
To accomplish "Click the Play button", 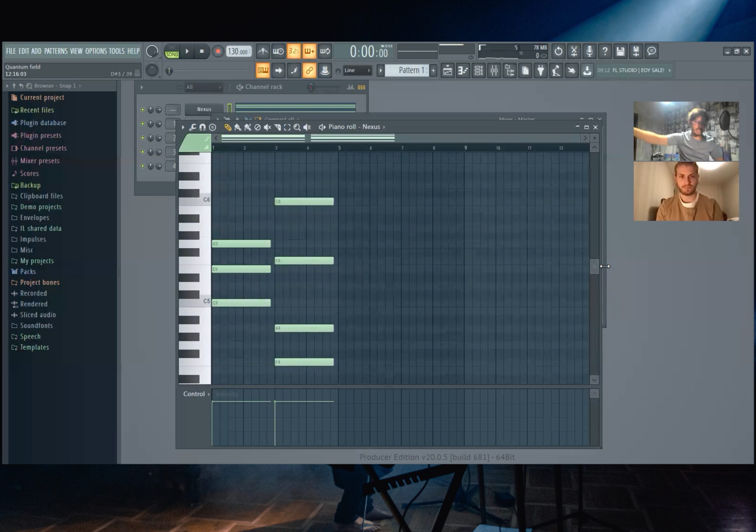I will coord(187,51).
